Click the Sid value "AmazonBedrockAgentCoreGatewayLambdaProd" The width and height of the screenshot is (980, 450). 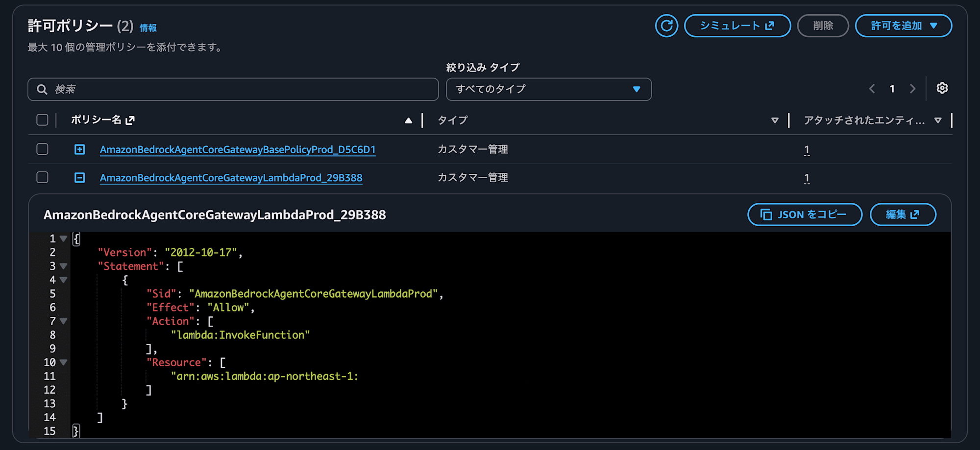pyautogui.click(x=314, y=294)
